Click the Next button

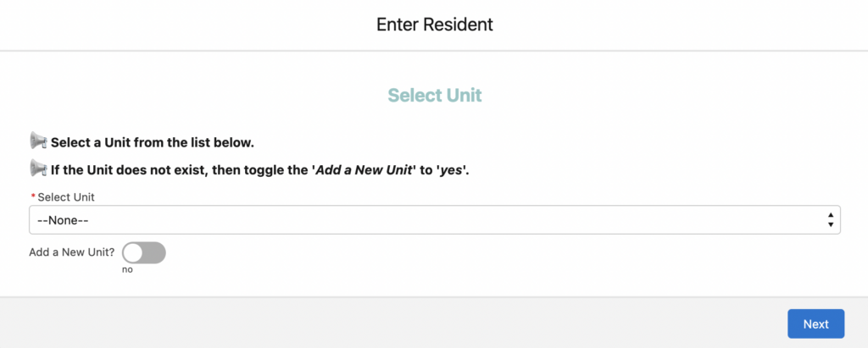816,323
